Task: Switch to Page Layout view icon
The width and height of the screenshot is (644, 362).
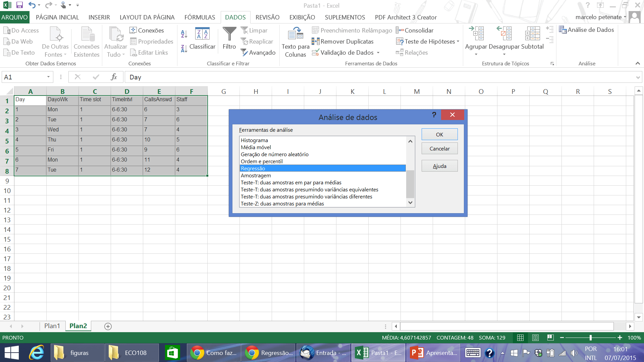Action: 536,338
